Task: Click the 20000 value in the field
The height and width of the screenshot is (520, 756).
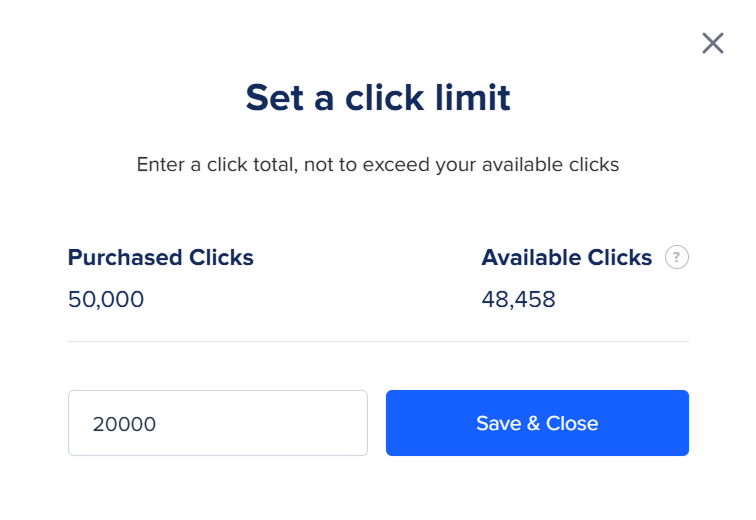Action: [x=124, y=424]
